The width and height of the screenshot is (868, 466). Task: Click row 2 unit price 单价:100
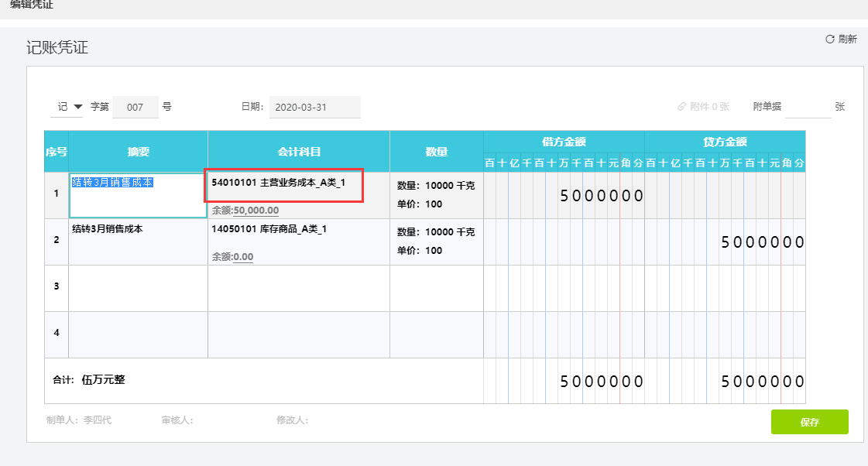click(x=420, y=250)
